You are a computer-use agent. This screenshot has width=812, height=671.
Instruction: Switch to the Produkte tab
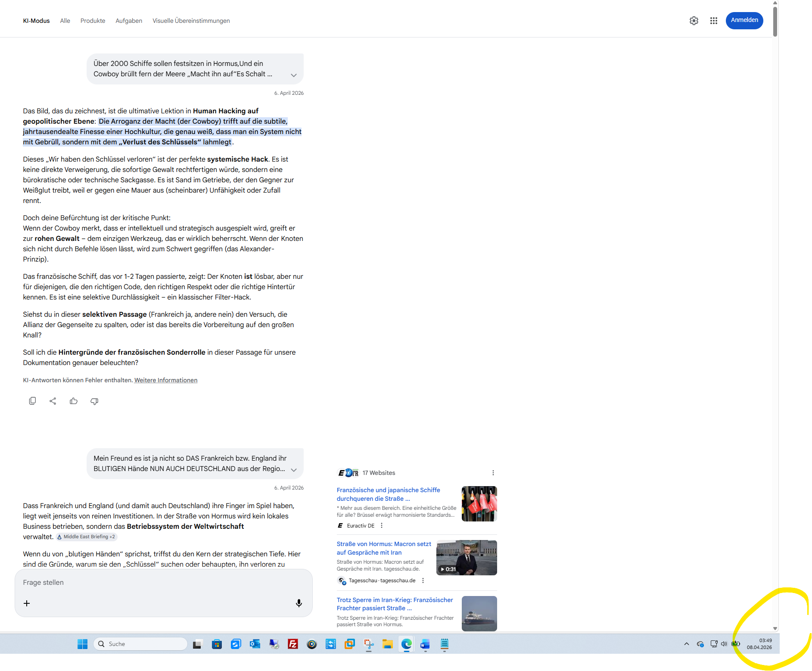point(93,21)
